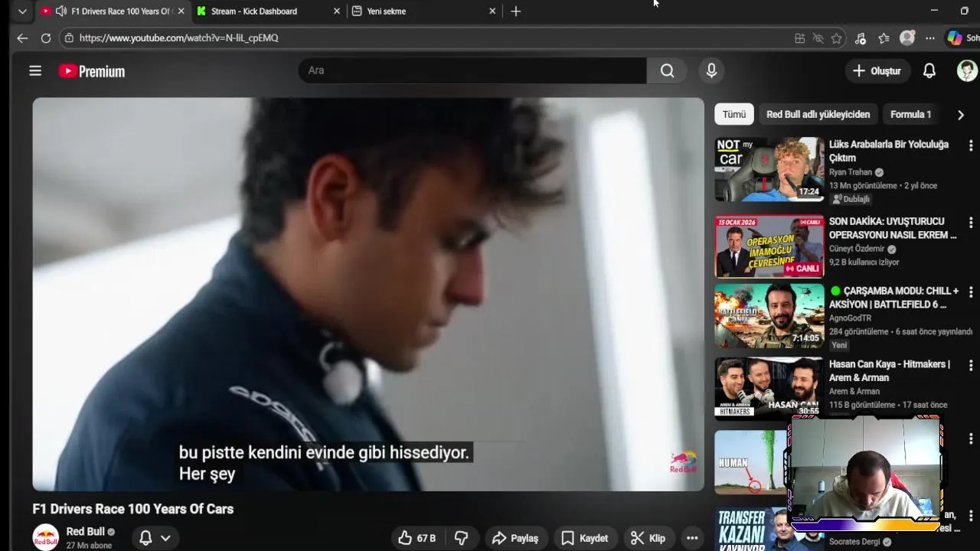This screenshot has height=551, width=980.
Task: Open tab search dropdown arrow
Action: pos(22,11)
